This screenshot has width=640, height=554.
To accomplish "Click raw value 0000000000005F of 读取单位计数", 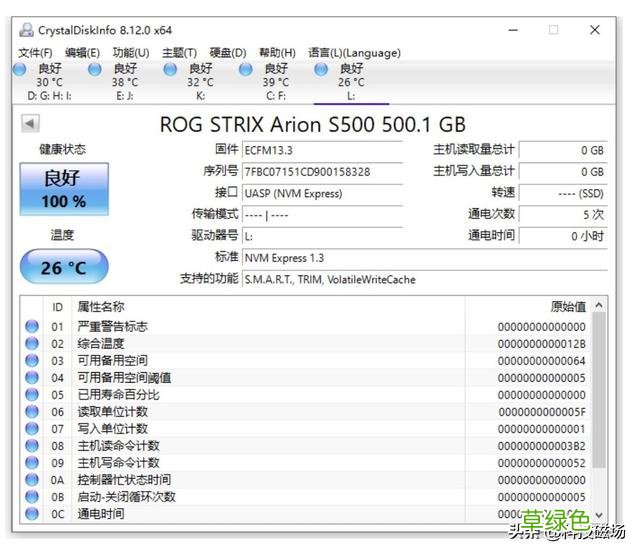I will tap(542, 412).
